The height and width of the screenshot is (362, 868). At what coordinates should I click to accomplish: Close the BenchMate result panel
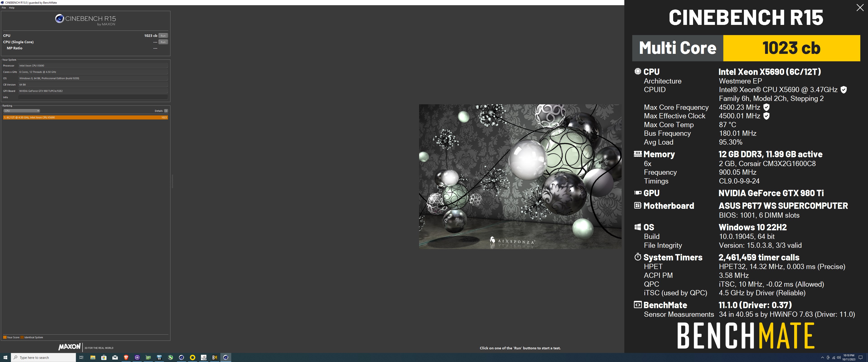tap(860, 8)
